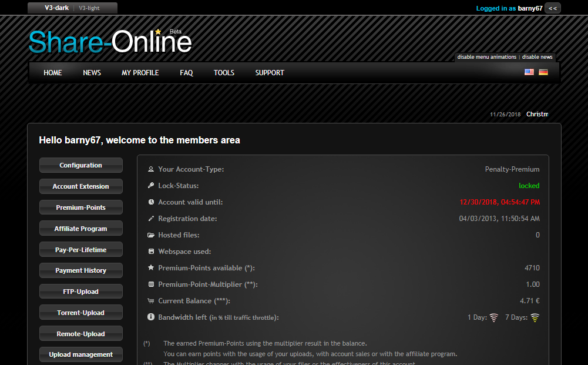The image size is (588, 365).
Task: Click the 7 Days bandwidth signal icon
Action: tap(535, 318)
